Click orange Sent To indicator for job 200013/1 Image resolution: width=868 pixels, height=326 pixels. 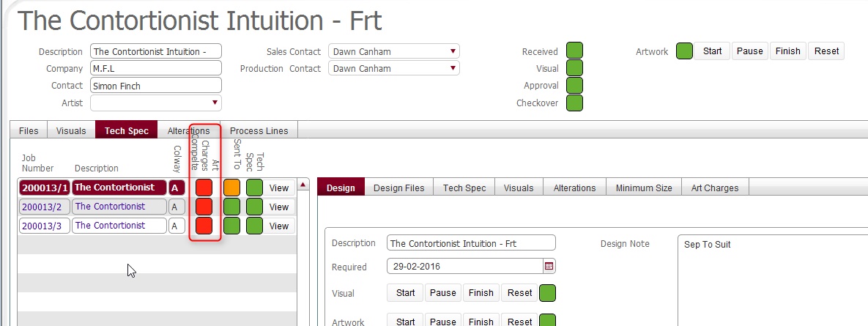click(x=231, y=188)
